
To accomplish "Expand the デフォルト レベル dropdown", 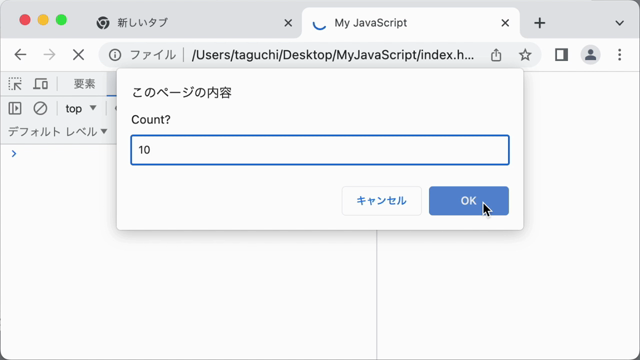I will click(x=58, y=131).
